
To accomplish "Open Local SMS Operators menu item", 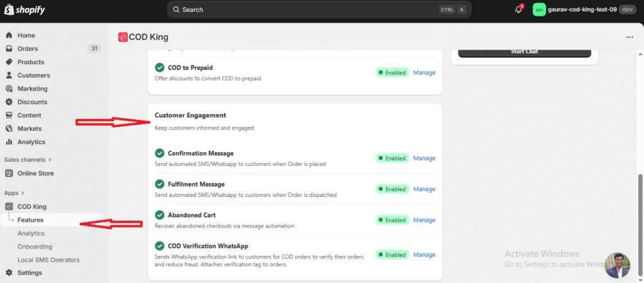I will pos(48,260).
